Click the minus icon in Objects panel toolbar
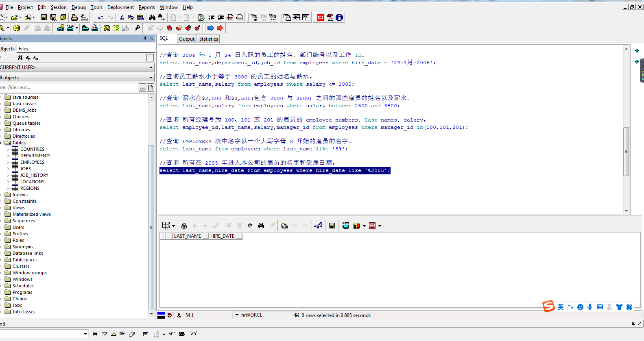Image resolution: width=644 pixels, height=341 pixels. click(13, 58)
